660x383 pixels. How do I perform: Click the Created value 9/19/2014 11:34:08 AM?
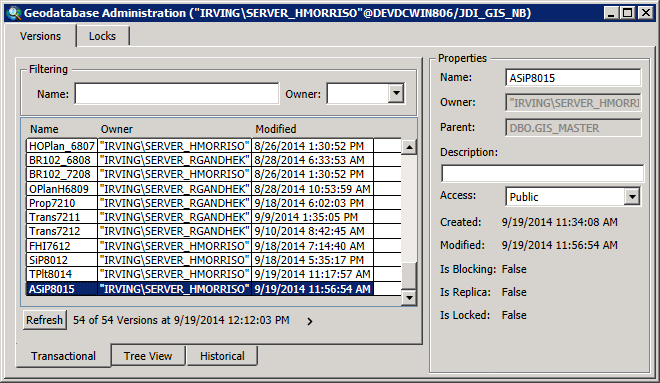pyautogui.click(x=559, y=222)
